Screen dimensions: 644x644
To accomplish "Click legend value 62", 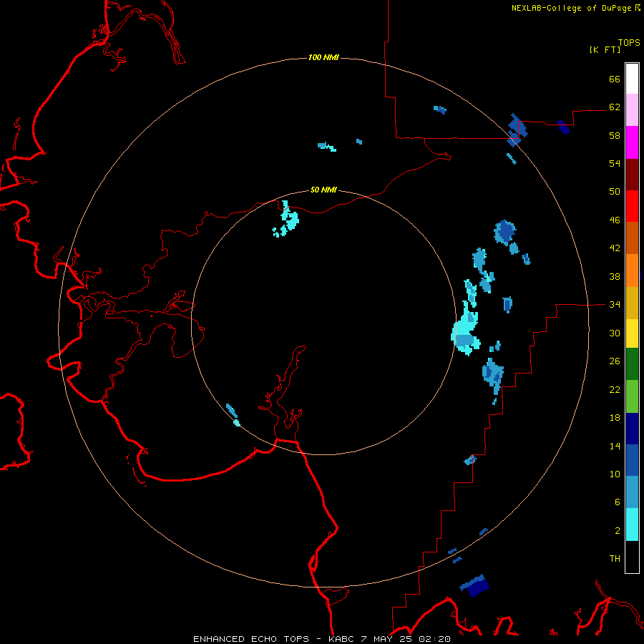I will coord(615,107).
